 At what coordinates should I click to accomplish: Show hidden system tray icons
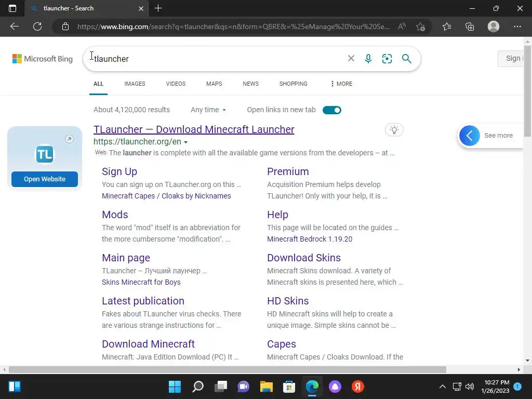click(x=443, y=387)
